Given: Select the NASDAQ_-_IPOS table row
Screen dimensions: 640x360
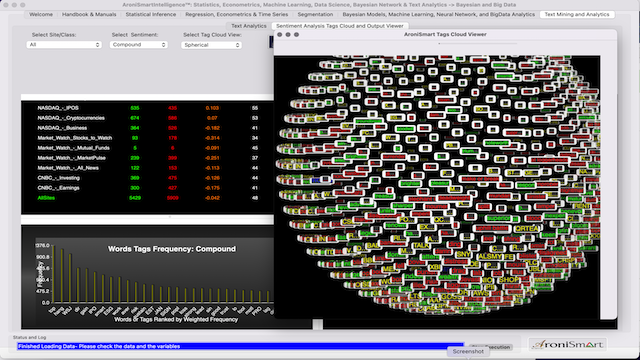Looking at the screenshot, I should tap(148, 108).
